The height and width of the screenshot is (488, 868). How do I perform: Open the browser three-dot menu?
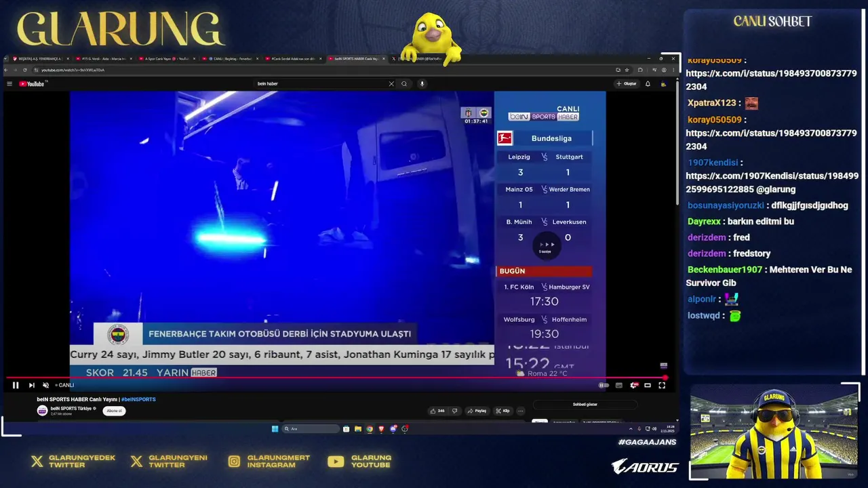(673, 70)
